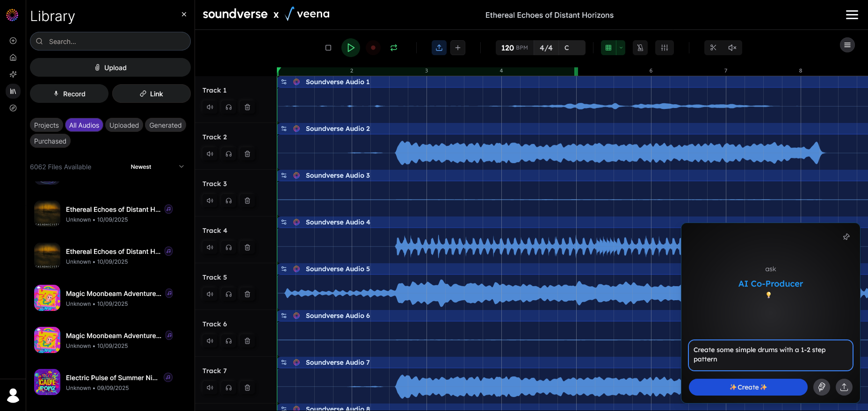
Task: Delete Track 3 with the trash icon
Action: (x=247, y=201)
